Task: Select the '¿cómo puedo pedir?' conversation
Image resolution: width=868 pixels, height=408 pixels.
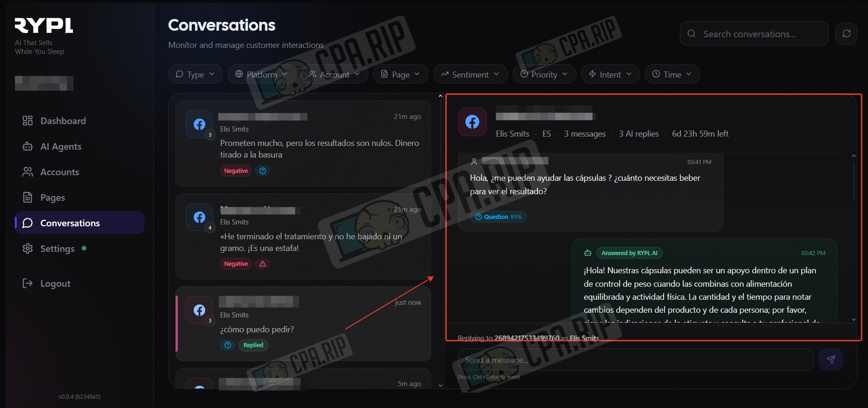Action: 303,323
